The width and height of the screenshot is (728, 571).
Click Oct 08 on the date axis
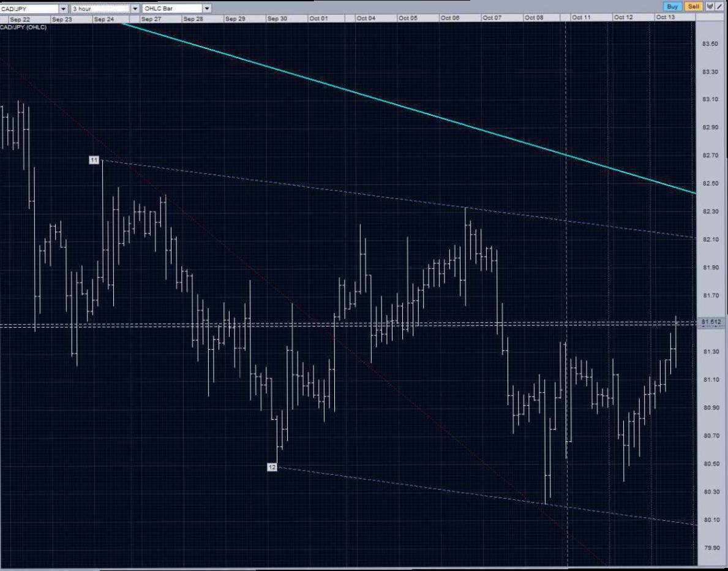pyautogui.click(x=533, y=18)
